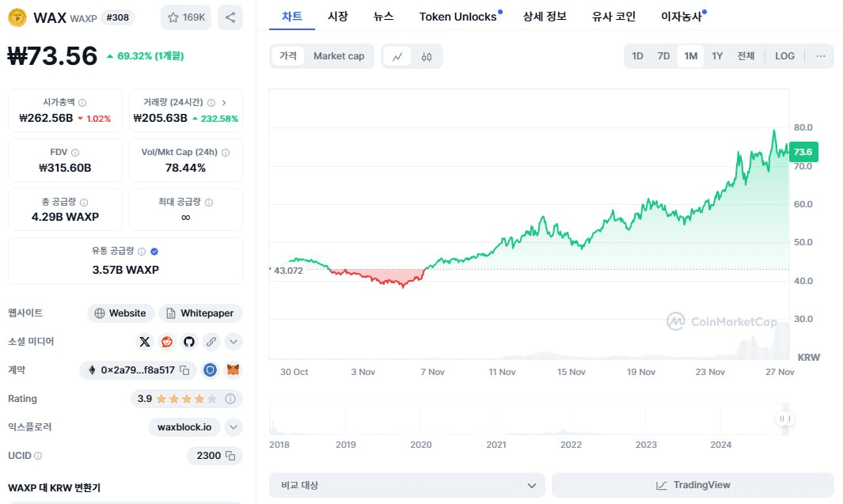Click the blue shield security icon

[211, 369]
